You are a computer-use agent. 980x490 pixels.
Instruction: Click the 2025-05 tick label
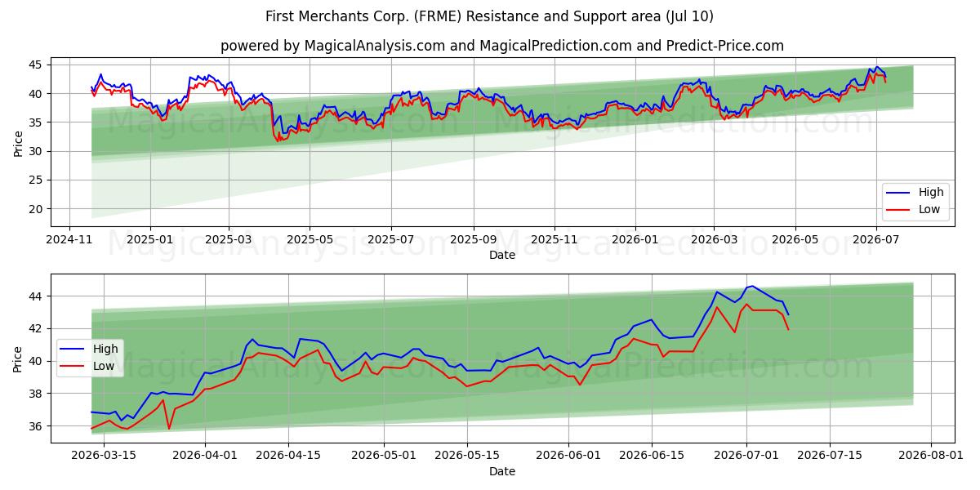coord(310,240)
